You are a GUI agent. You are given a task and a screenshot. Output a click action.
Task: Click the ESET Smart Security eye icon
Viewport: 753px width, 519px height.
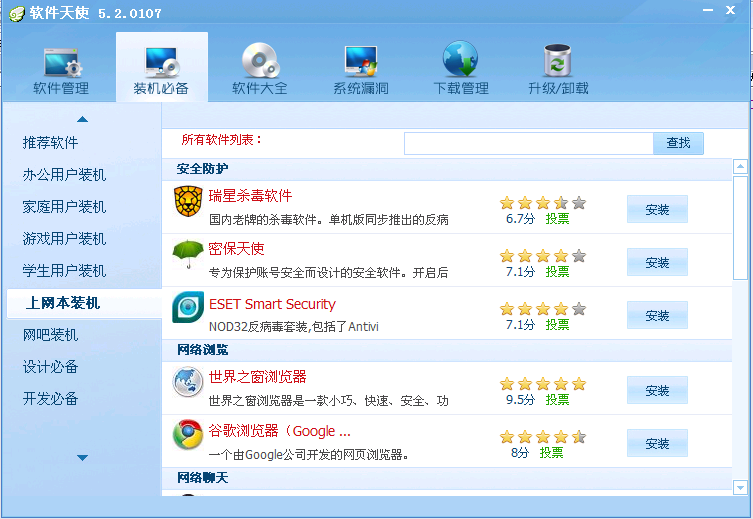[x=188, y=307]
